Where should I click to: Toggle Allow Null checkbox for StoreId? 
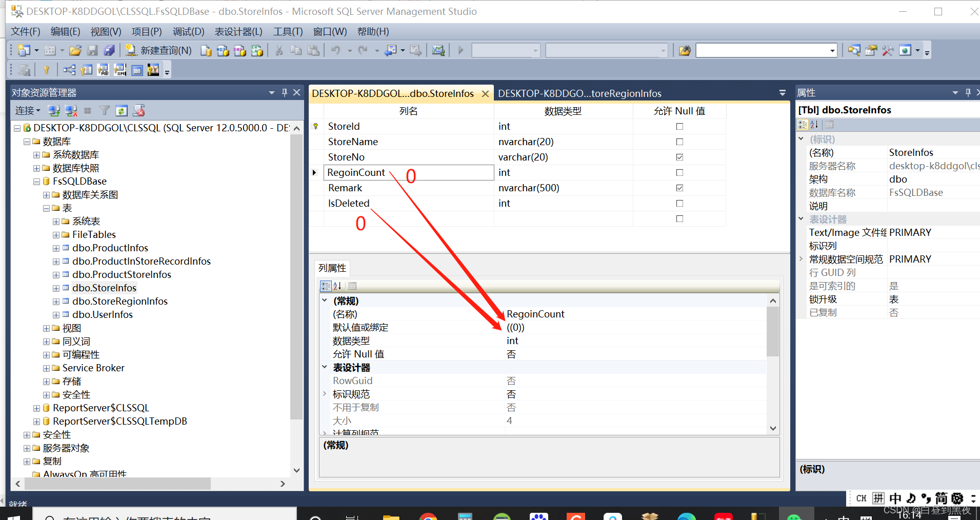point(679,126)
